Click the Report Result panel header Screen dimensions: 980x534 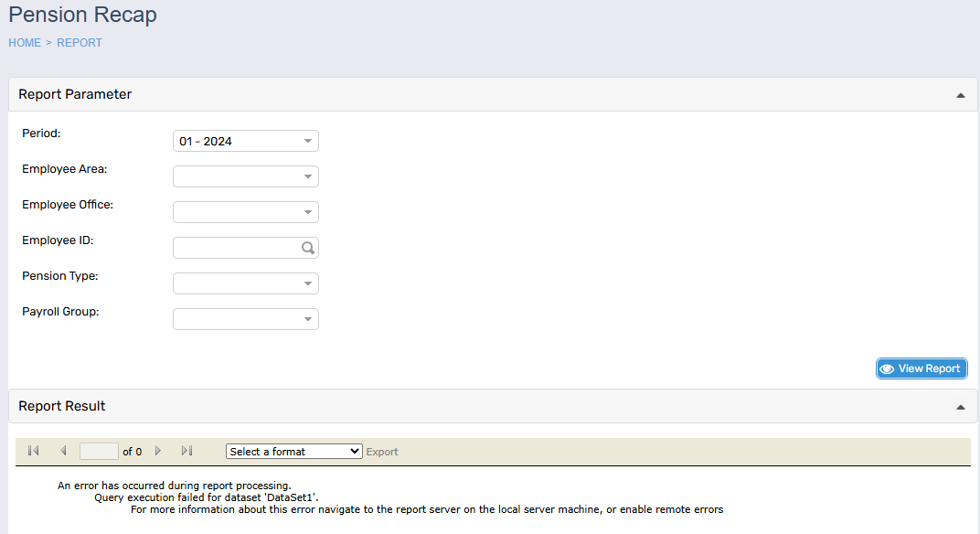click(x=62, y=406)
